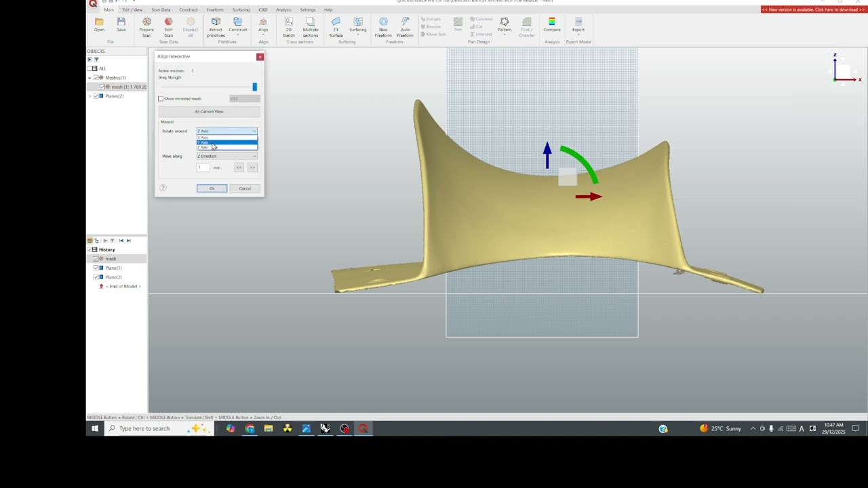Create a New Freeform surface
Screen dimensions: 868x488
(383, 27)
